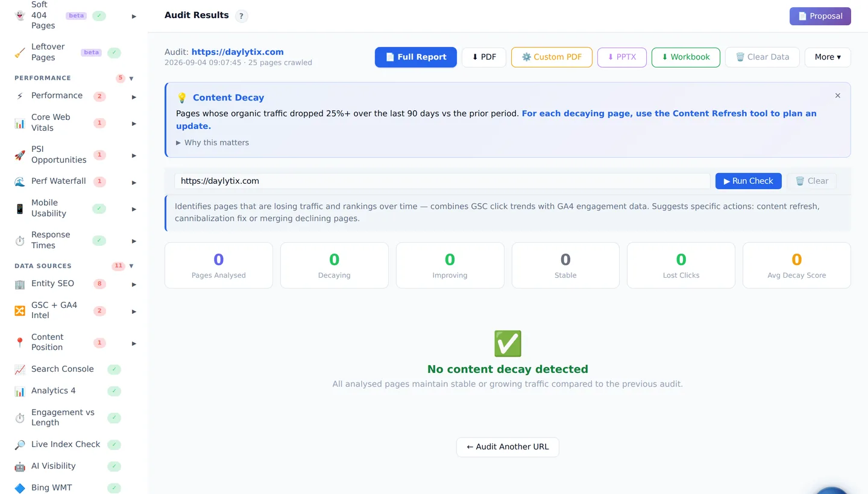This screenshot has width=868, height=494.
Task: Expand the Response Times submenu arrow
Action: (134, 241)
